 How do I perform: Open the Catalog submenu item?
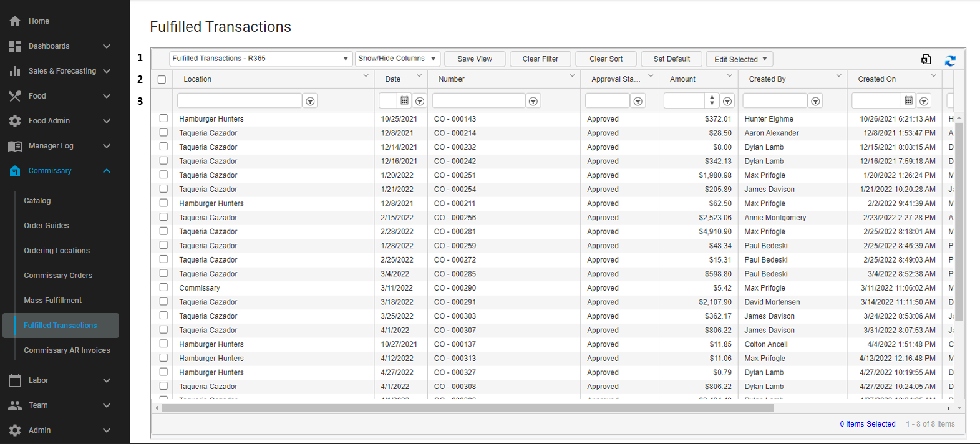(x=37, y=201)
